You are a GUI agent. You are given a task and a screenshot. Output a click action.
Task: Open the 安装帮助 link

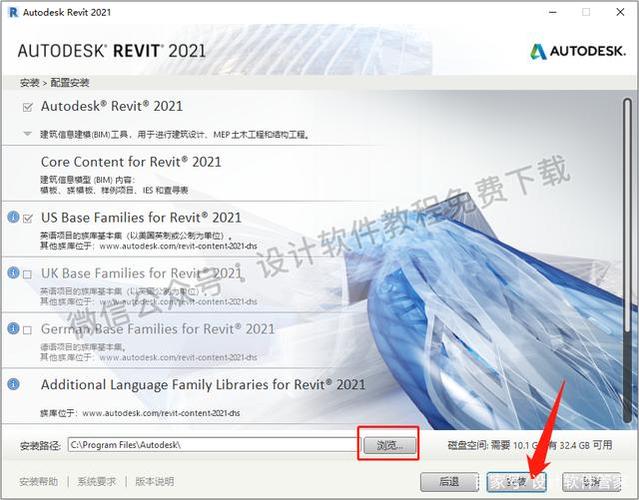click(x=39, y=482)
